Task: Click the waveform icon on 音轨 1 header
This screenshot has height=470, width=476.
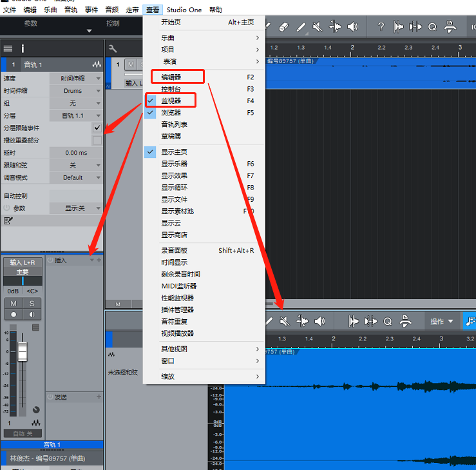Action: tap(97, 64)
